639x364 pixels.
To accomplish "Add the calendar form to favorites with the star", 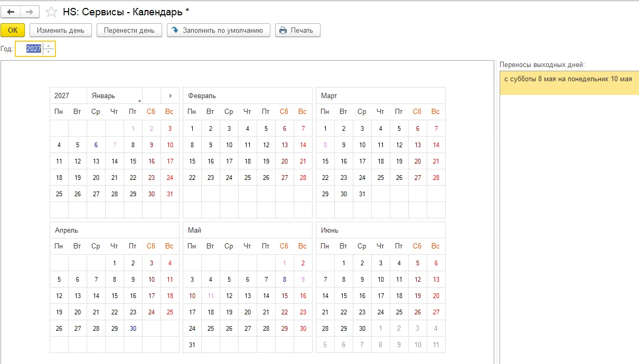I will tap(51, 12).
